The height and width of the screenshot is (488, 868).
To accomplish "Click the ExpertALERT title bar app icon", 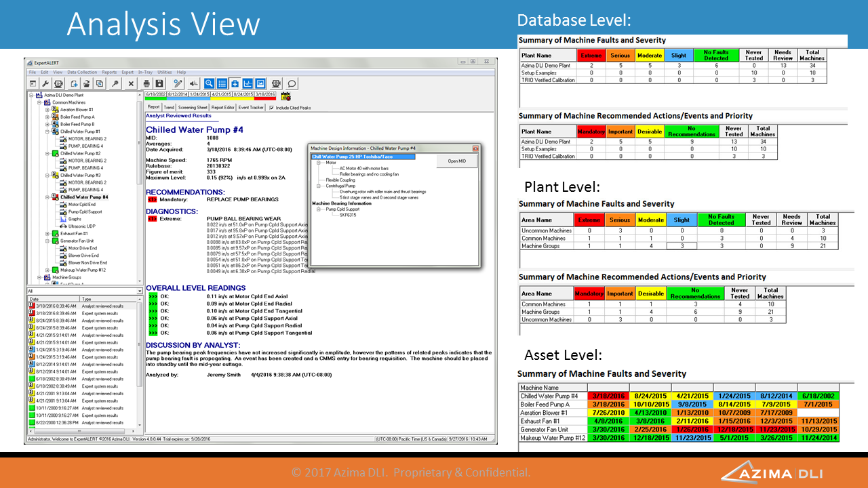I will pos(29,63).
